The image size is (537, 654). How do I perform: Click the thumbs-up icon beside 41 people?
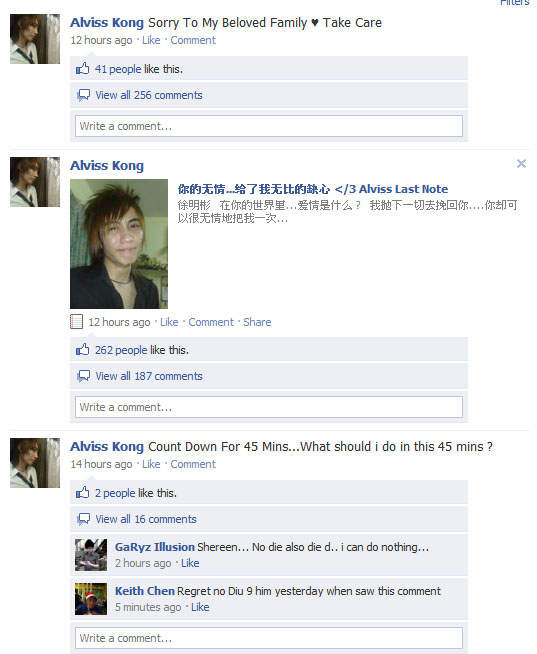pyautogui.click(x=83, y=68)
